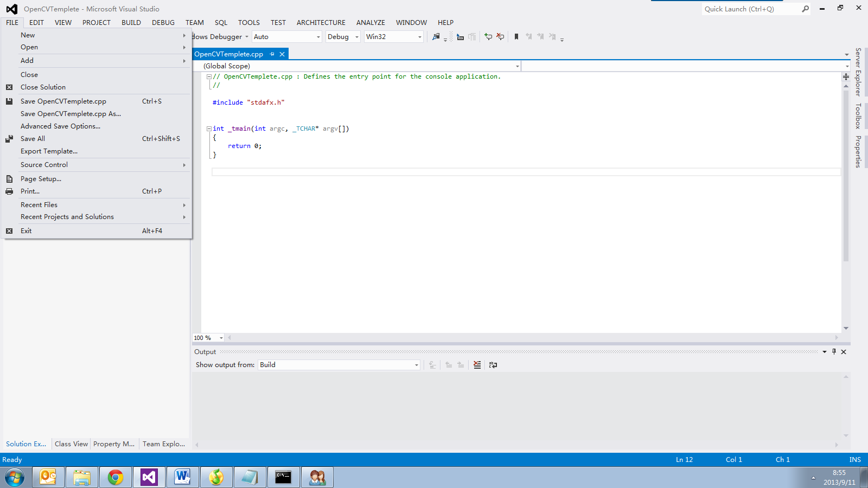
Task: Choose Export Template... from File menu
Action: click(x=97, y=151)
